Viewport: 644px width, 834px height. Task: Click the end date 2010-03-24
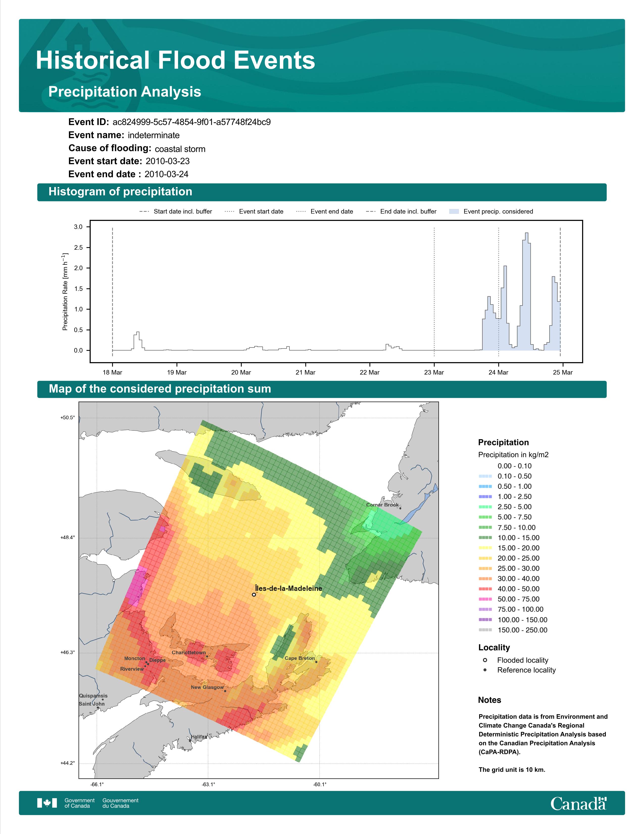166,174
